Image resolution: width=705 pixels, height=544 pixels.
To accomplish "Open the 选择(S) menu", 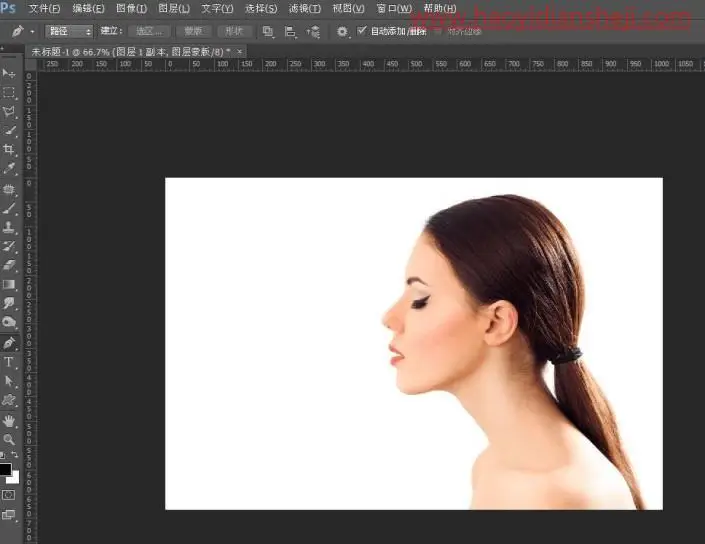I will [x=261, y=9].
